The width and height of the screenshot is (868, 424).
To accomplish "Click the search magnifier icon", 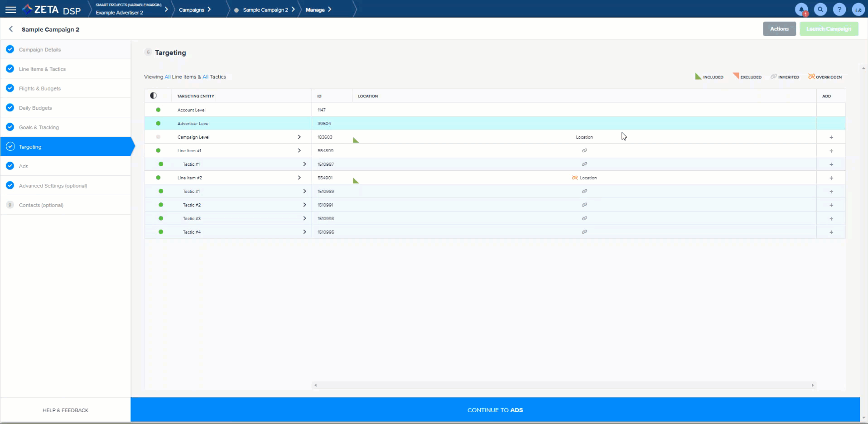I will click(820, 10).
